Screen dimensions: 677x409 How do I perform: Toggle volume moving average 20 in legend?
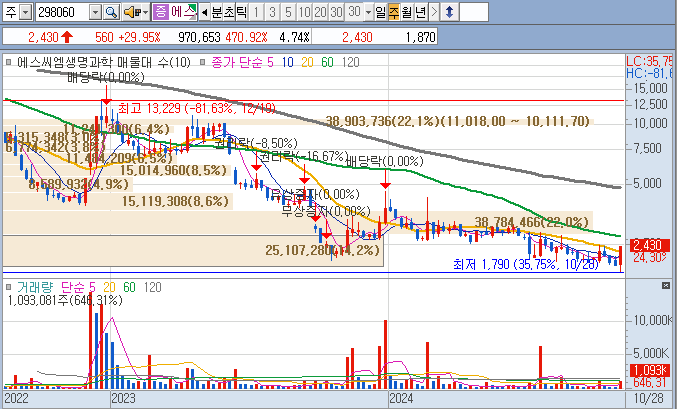coord(109,287)
